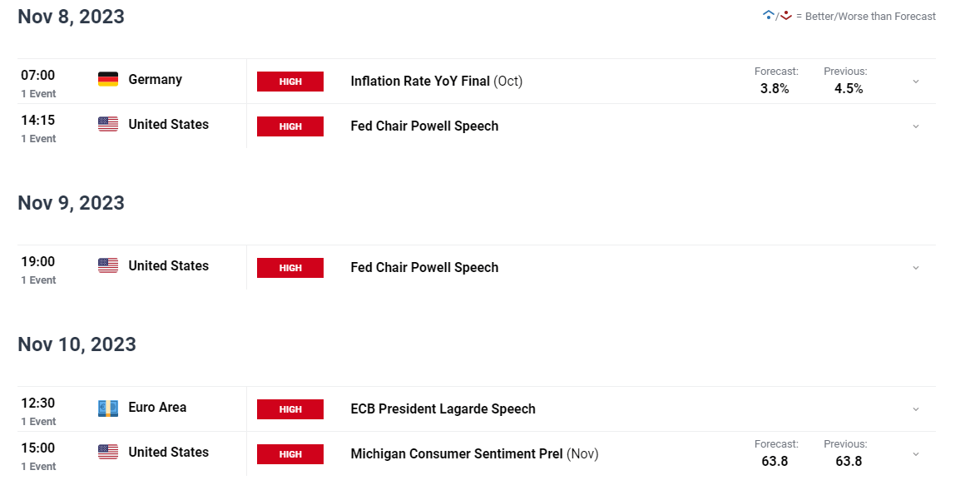Select the Nov 9, 2023 date heading
Viewport: 980px width, 500px height.
[72, 203]
